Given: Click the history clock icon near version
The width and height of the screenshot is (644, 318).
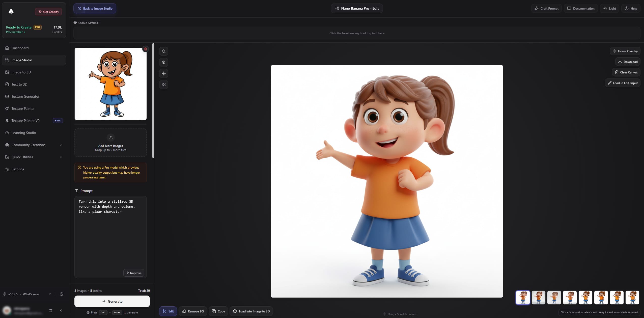Looking at the screenshot, I should click(62, 294).
